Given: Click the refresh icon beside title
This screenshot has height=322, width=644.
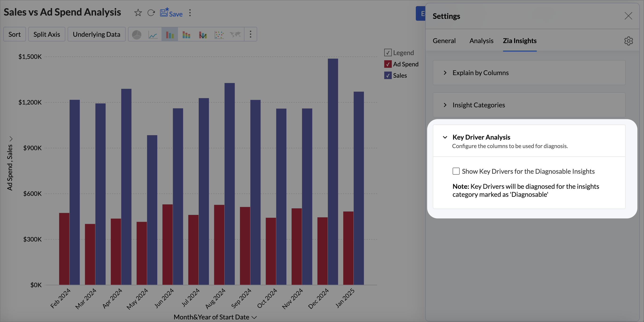Looking at the screenshot, I should (151, 13).
